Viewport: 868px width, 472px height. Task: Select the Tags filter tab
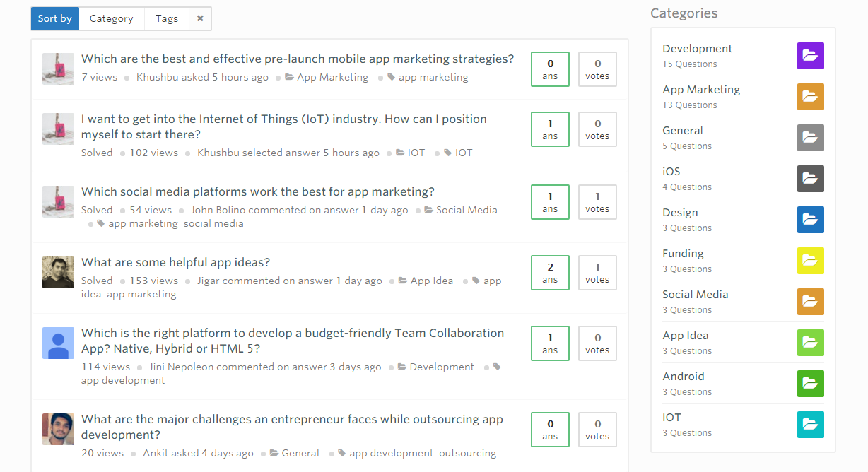tap(167, 18)
